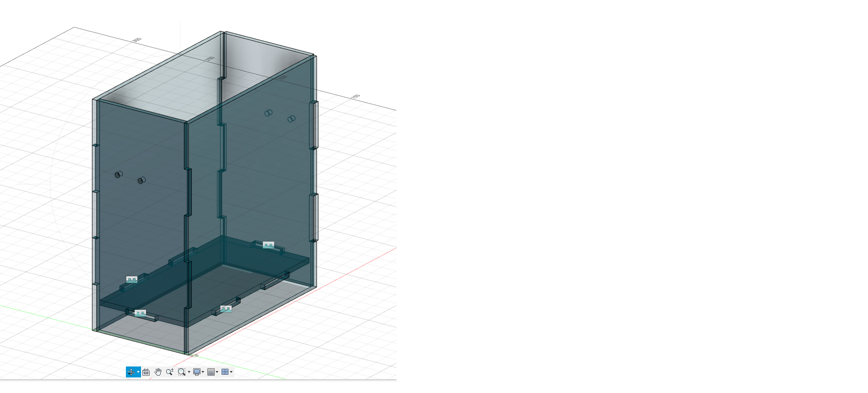The height and width of the screenshot is (393, 868).
Task: Select the Pan hand tool
Action: 158,372
